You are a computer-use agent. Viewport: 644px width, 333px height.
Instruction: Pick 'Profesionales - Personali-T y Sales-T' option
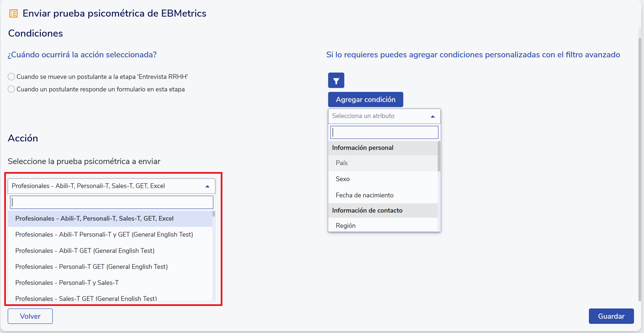click(67, 283)
